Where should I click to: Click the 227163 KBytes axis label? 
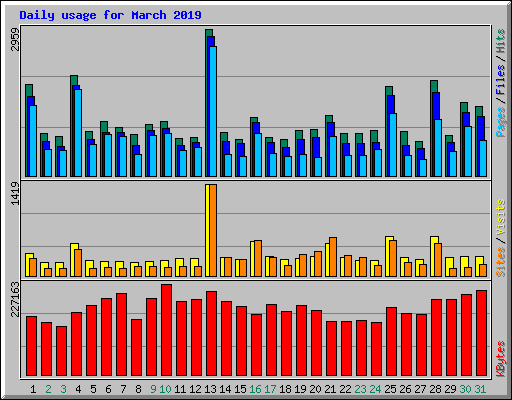click(15, 299)
